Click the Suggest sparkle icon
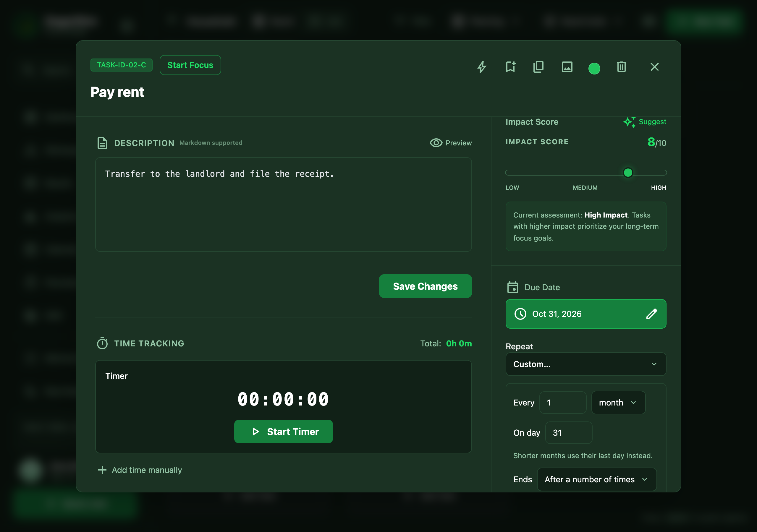 pos(629,122)
